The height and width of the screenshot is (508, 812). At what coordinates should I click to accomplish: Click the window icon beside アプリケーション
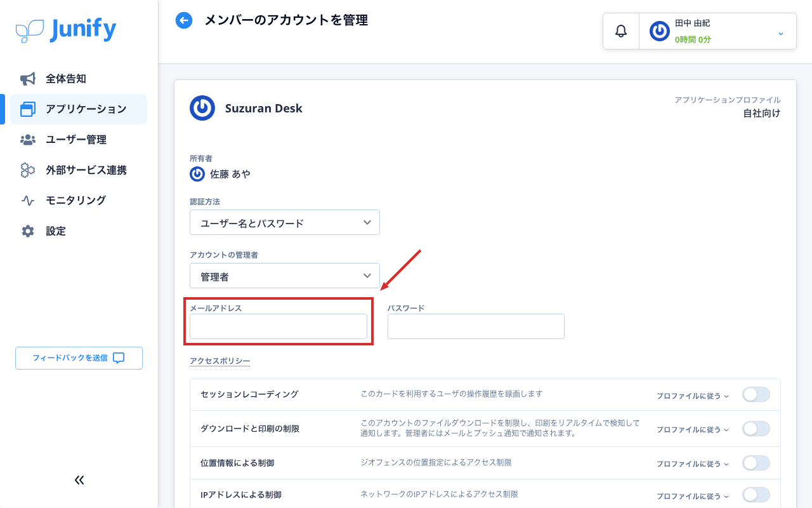pyautogui.click(x=28, y=109)
